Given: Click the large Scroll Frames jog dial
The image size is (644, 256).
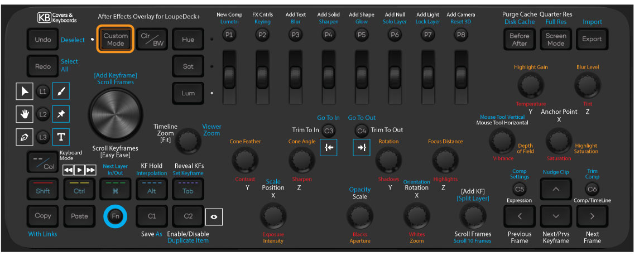Looking at the screenshot, I should (116, 114).
